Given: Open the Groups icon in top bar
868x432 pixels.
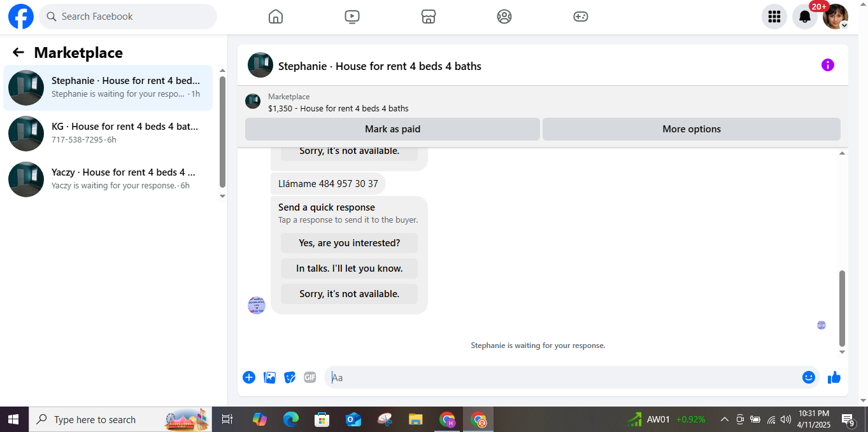Looking at the screenshot, I should [x=504, y=17].
